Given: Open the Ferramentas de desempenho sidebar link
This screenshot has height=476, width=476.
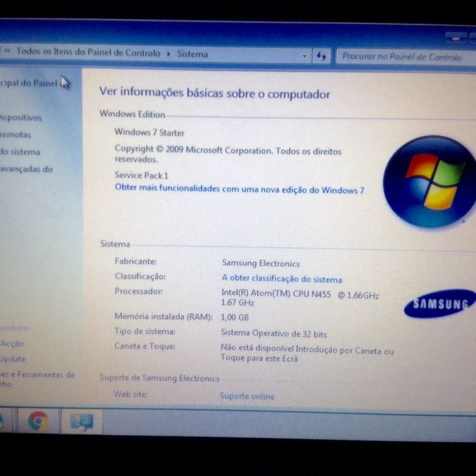Looking at the screenshot, I should pos(37,379).
